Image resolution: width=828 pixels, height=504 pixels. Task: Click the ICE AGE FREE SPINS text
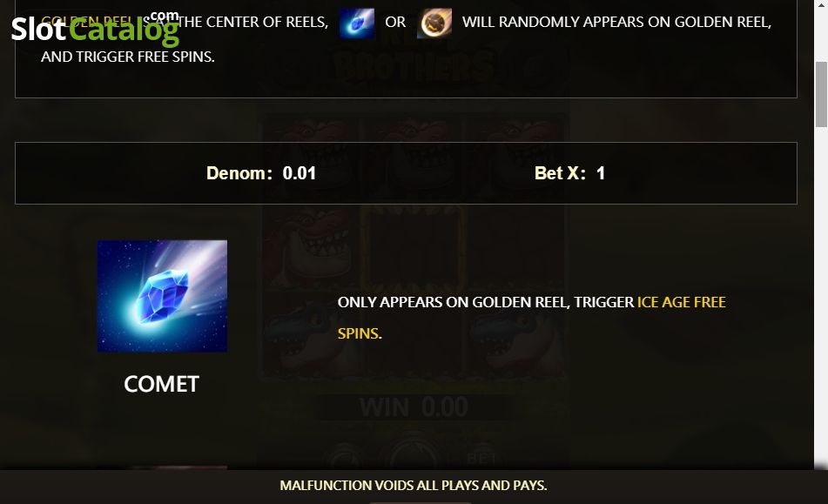532,317
